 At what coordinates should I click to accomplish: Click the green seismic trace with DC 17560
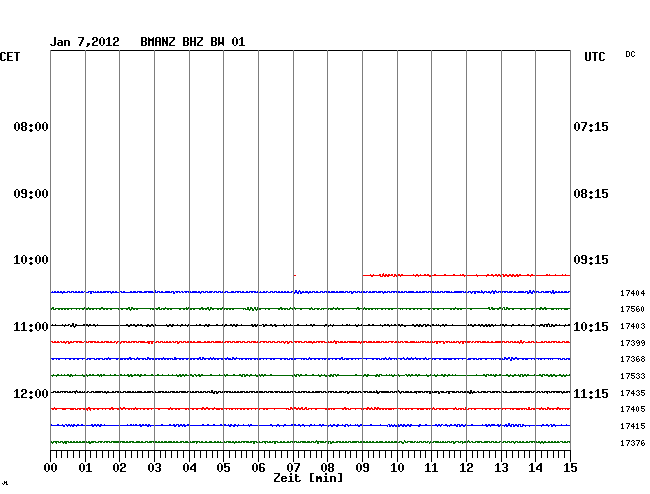point(310,309)
